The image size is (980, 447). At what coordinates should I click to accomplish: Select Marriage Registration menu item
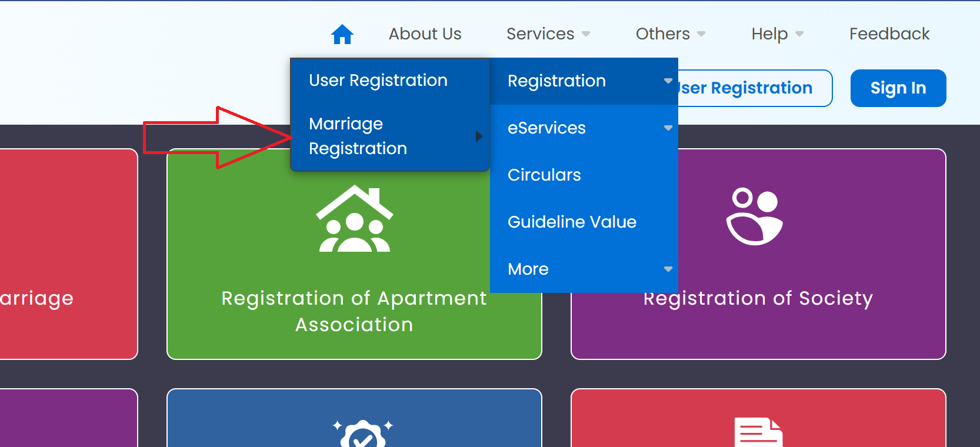pos(358,136)
